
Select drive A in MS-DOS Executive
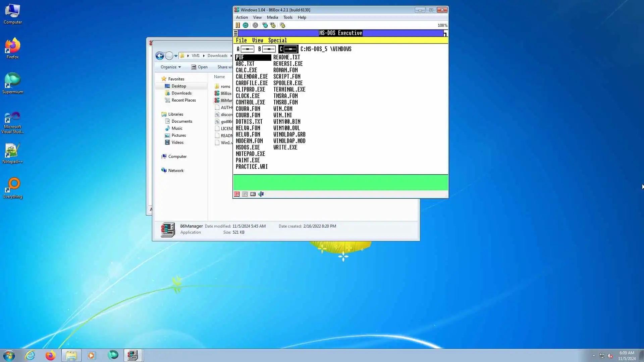click(x=246, y=49)
